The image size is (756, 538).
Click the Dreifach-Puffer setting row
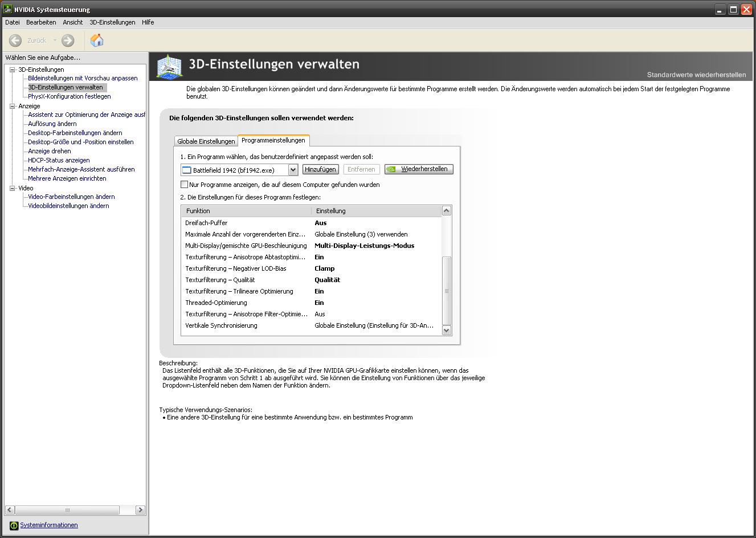point(312,223)
